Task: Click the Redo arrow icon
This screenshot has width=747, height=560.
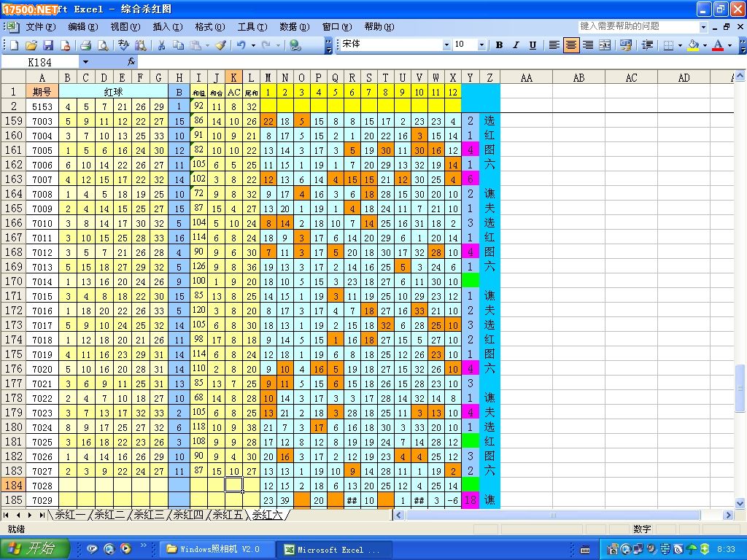Action: (x=266, y=45)
